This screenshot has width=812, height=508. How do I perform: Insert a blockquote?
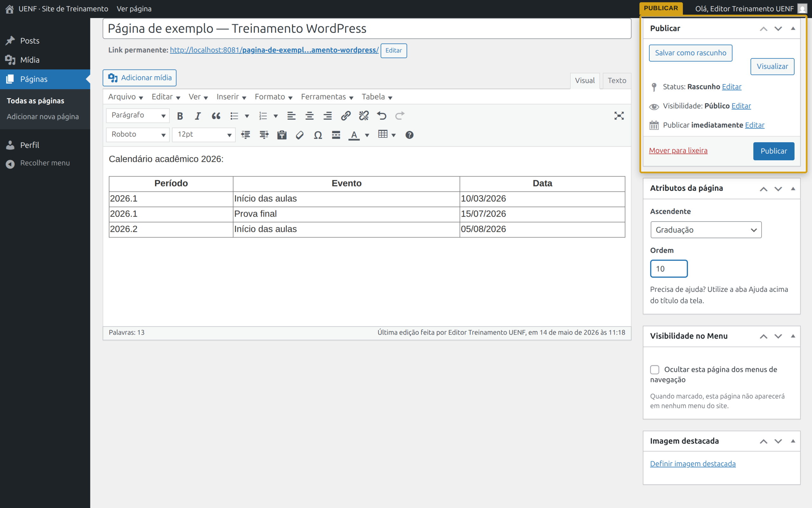pos(216,116)
